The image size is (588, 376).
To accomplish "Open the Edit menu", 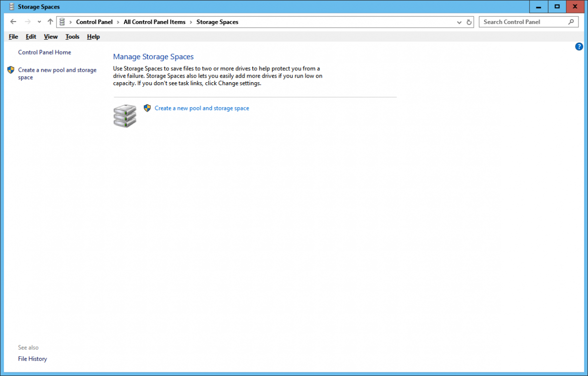I will click(x=31, y=37).
